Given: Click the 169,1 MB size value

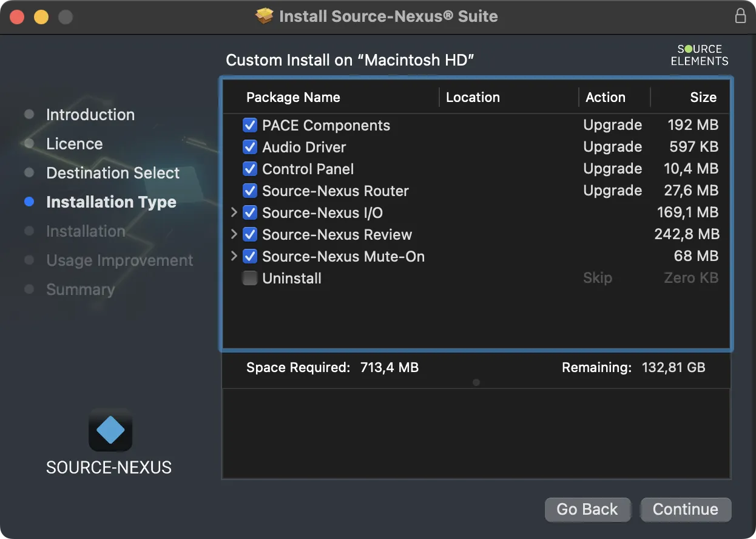Looking at the screenshot, I should 687,213.
